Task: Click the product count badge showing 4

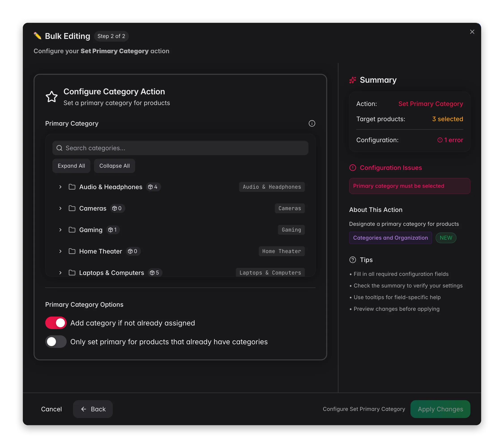Action: click(x=153, y=187)
